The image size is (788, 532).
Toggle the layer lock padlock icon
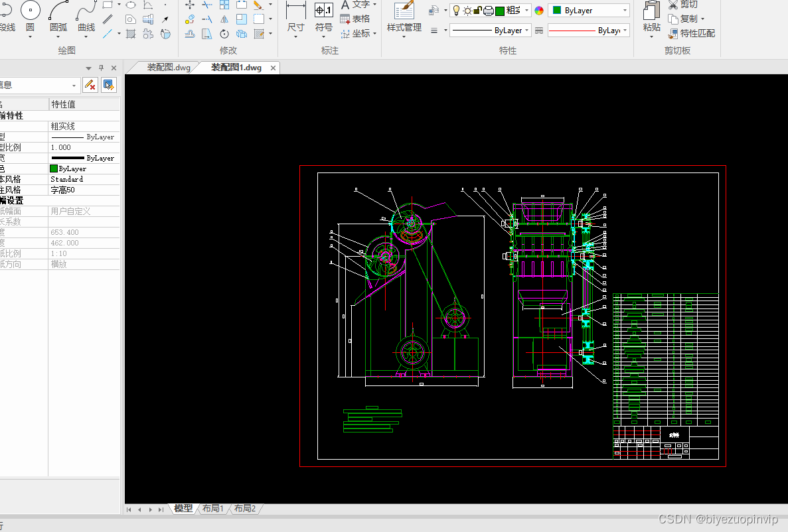point(477,11)
